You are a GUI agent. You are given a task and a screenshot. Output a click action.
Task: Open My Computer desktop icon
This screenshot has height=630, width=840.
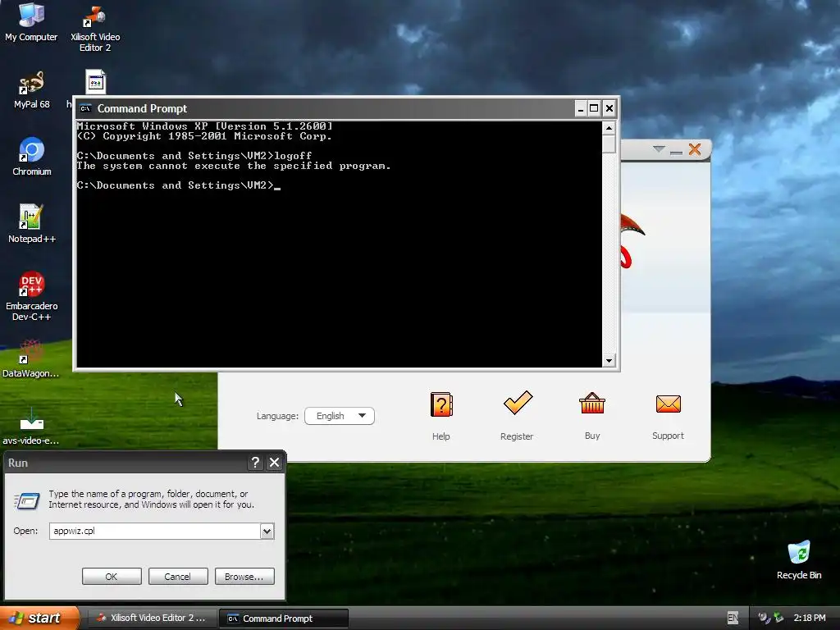point(31,21)
